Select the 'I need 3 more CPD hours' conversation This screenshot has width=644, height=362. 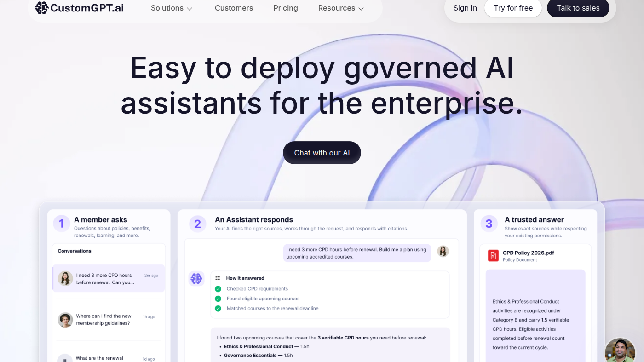coord(108,278)
